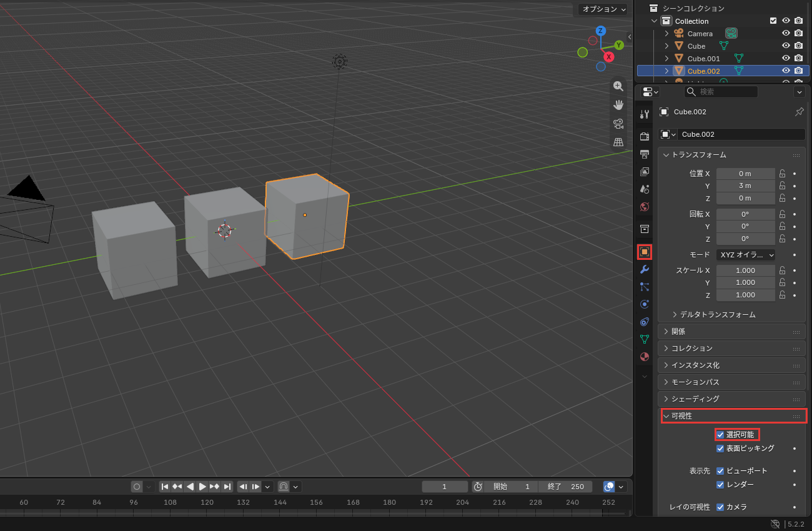Open the Scene properties tab

pyautogui.click(x=645, y=189)
